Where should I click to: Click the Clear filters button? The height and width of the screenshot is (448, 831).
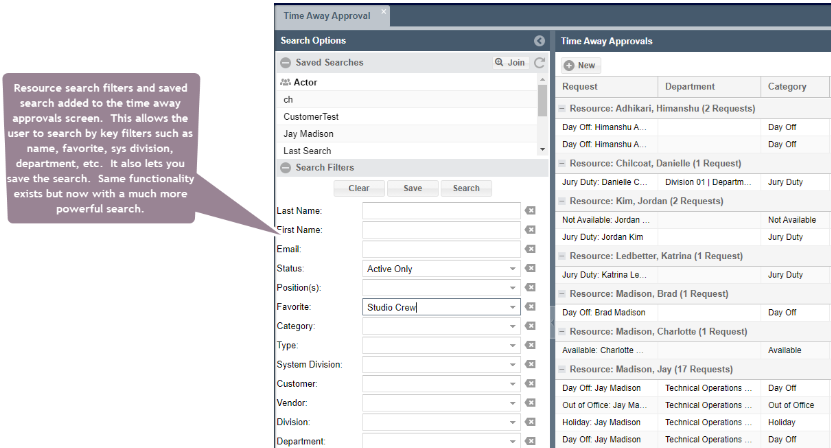(359, 188)
